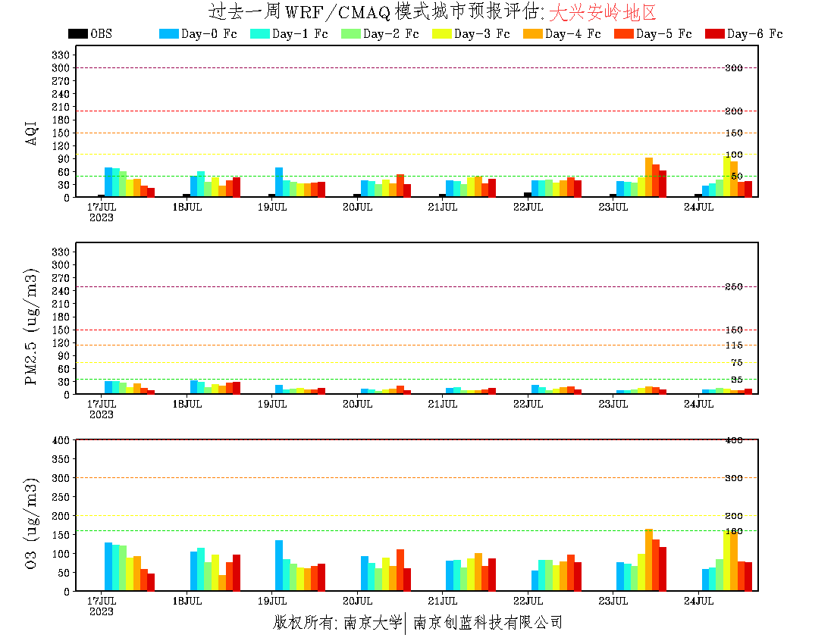Click the "Day-2 Fc" legend text

click(x=391, y=34)
